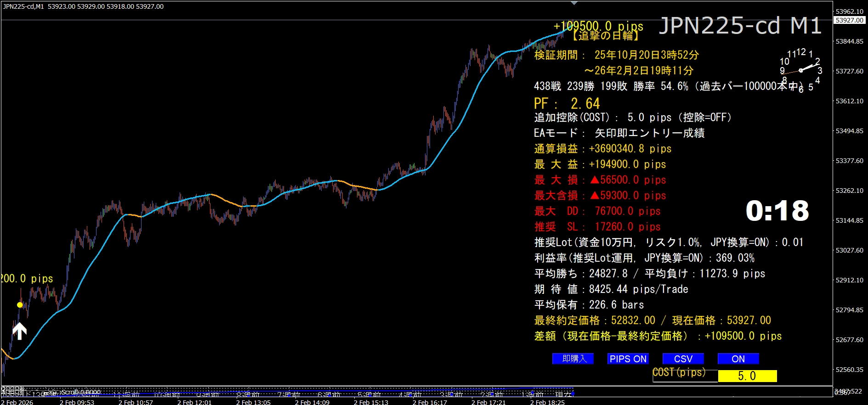Click the 最大損 ▲56500.0 pips line
Screen dimensions: 868x405
point(600,180)
